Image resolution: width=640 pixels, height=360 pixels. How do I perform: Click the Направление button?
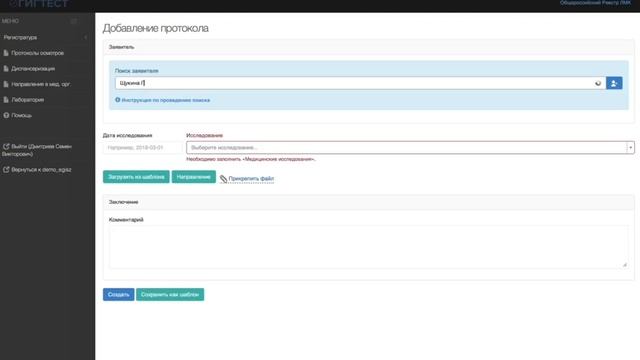193,177
